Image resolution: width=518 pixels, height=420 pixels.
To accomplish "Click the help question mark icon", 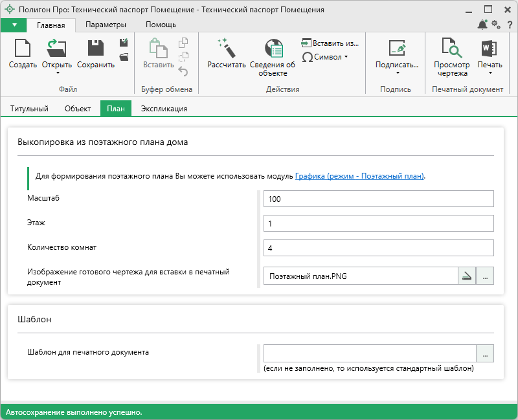I will (510, 25).
